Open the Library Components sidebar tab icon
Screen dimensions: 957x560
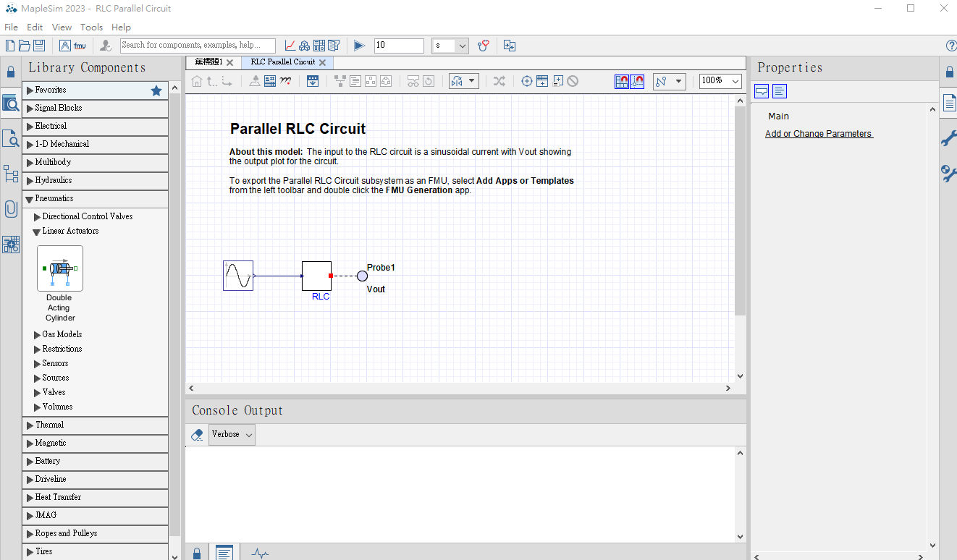click(11, 103)
